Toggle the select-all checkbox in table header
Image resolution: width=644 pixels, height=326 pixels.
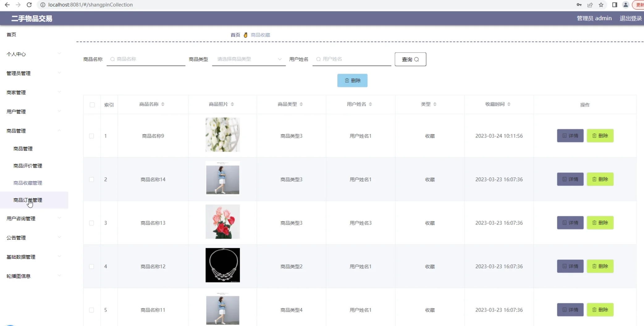click(92, 105)
